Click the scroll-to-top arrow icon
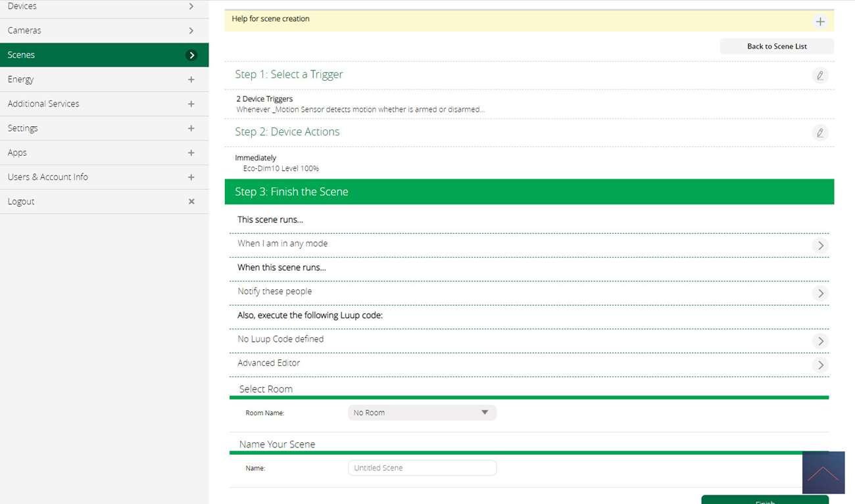The height and width of the screenshot is (504, 855). 823,472
